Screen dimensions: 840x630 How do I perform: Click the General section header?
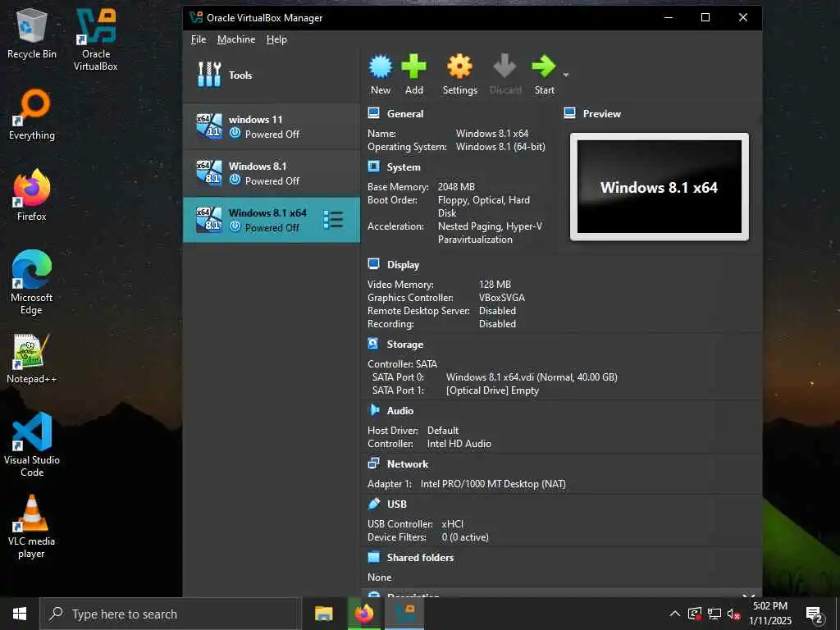pos(405,113)
